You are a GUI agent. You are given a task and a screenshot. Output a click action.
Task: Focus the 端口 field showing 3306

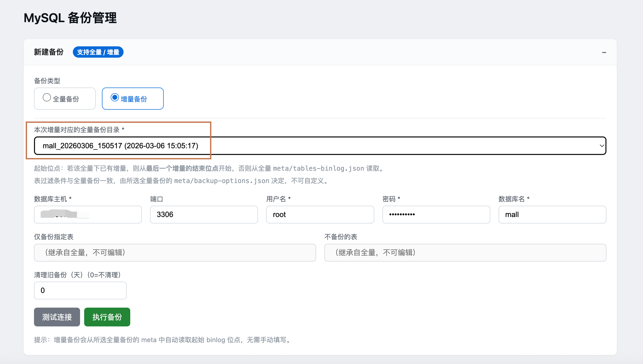tap(204, 214)
